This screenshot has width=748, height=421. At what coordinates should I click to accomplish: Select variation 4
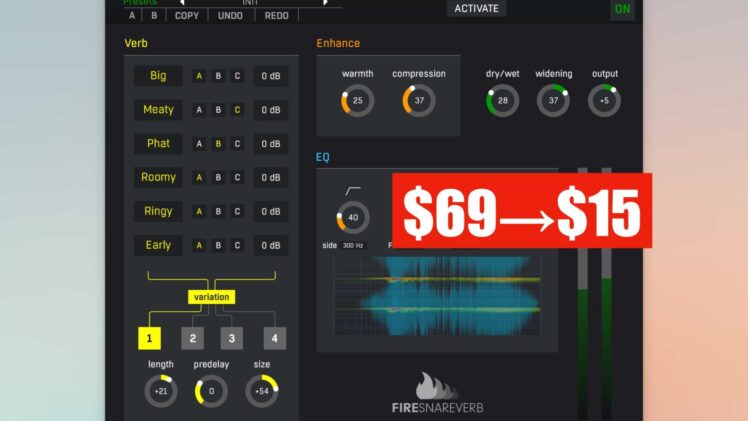click(x=275, y=339)
